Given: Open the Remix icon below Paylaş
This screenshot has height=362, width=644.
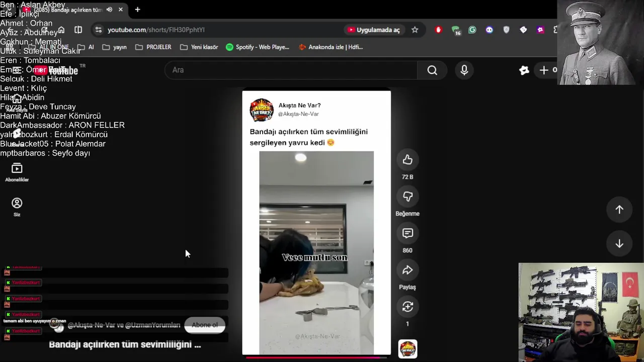Looking at the screenshot, I should tap(408, 307).
